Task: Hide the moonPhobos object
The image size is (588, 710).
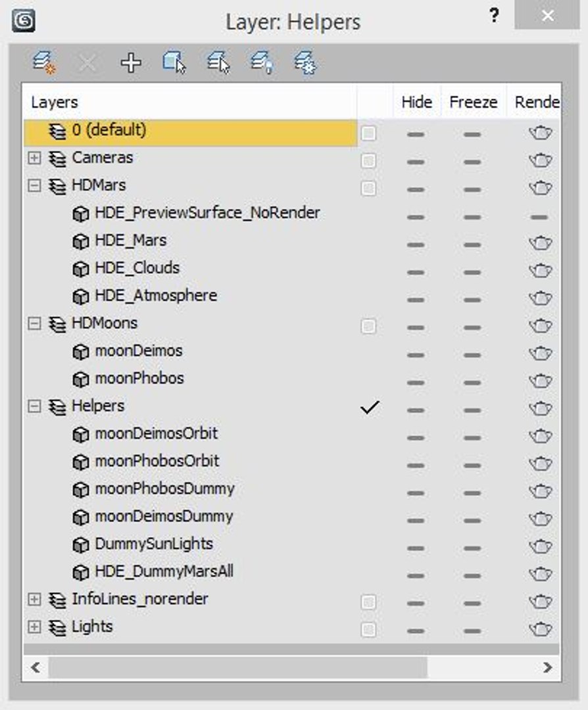Action: pyautogui.click(x=416, y=383)
